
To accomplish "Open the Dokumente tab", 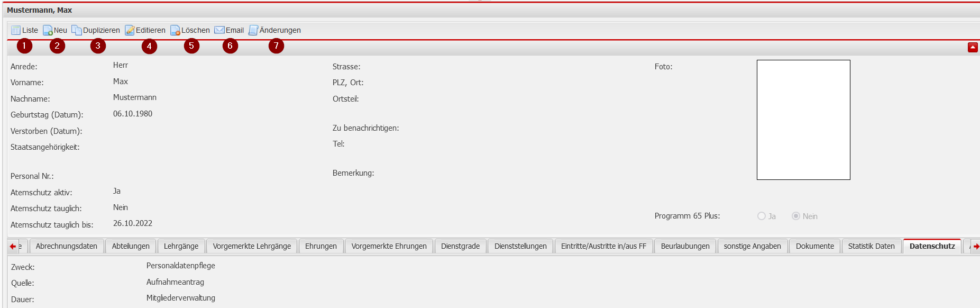I will click(814, 246).
